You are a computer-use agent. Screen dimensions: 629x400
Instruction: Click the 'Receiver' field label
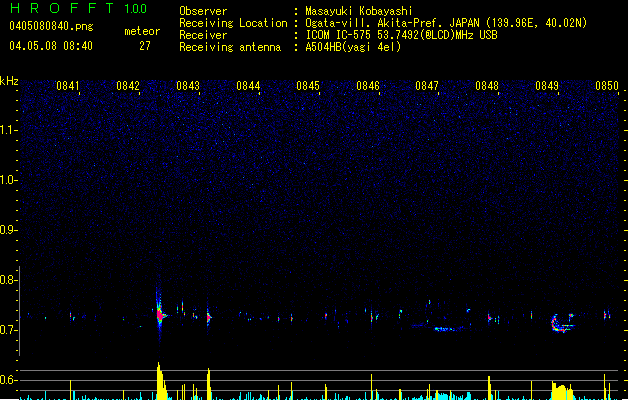pyautogui.click(x=203, y=35)
